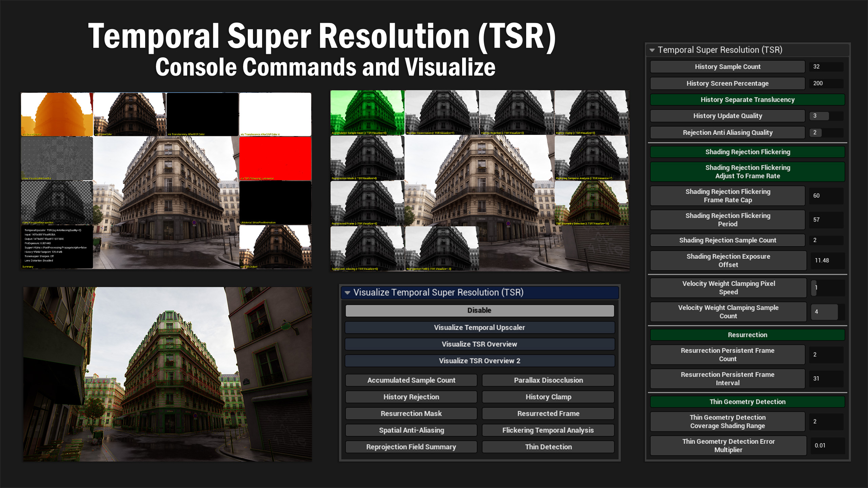The height and width of the screenshot is (488, 868).
Task: Collapse the Visualize Temporal Super Resolution section arrow
Action: (x=347, y=292)
